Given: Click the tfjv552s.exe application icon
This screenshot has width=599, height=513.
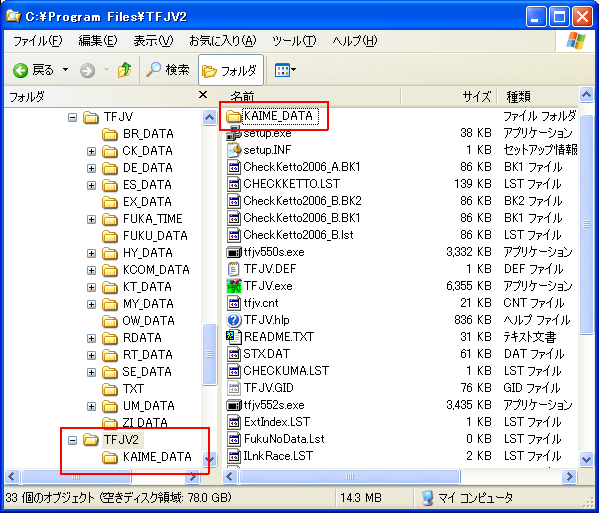Looking at the screenshot, I should pyautogui.click(x=233, y=405).
